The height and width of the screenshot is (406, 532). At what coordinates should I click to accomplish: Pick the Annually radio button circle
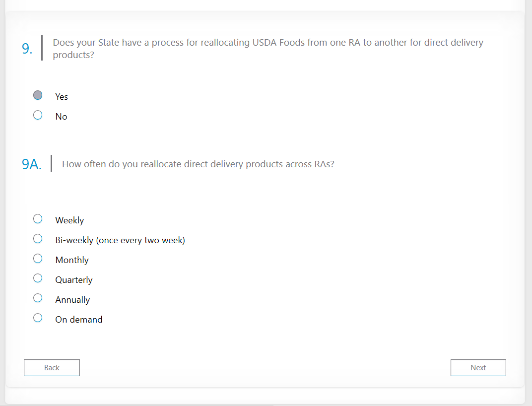(38, 298)
